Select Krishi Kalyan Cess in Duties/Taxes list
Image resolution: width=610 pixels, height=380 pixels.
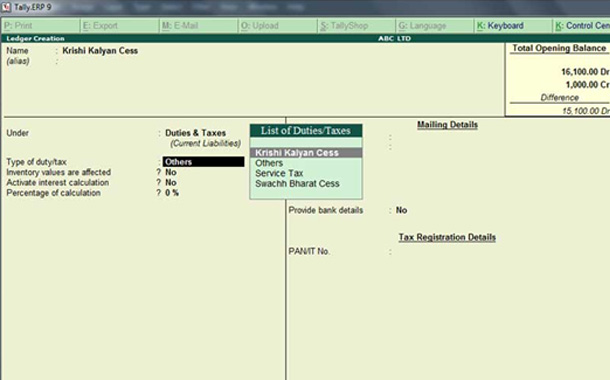point(306,153)
